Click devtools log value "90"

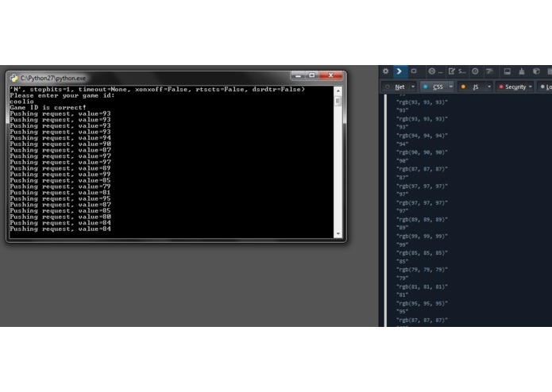(x=402, y=160)
